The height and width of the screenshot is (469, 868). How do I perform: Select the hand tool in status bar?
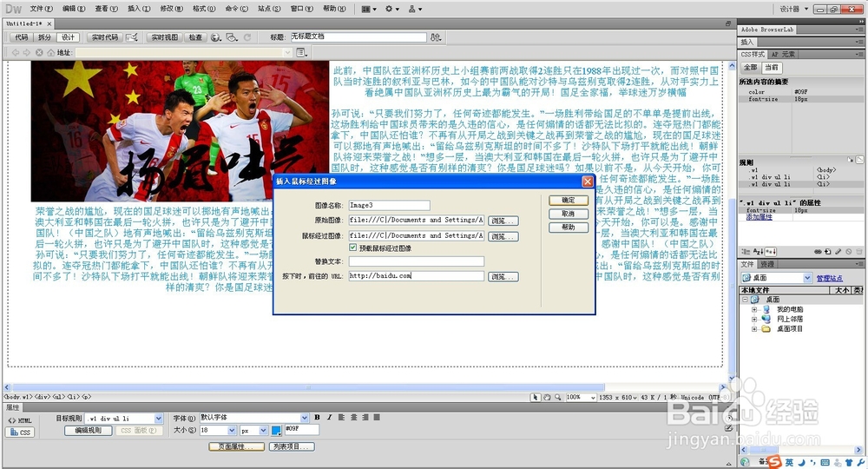click(547, 397)
